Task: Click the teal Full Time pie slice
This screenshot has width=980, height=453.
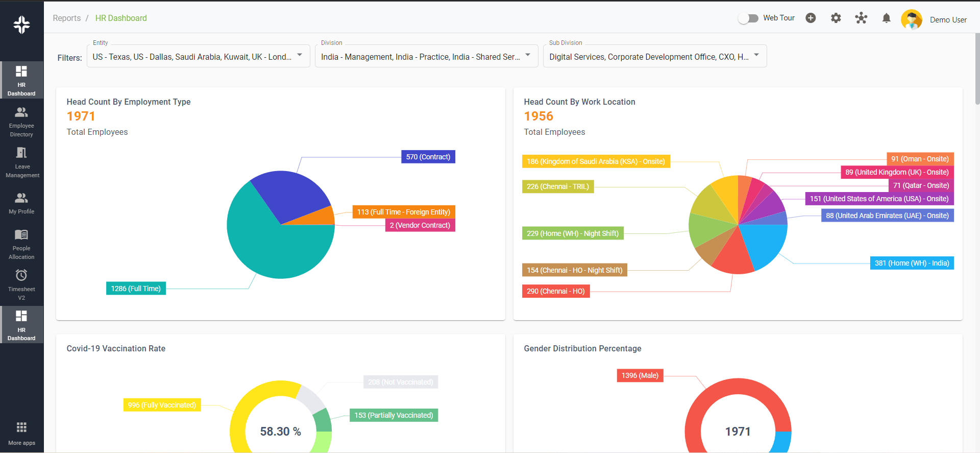Action: (x=271, y=250)
